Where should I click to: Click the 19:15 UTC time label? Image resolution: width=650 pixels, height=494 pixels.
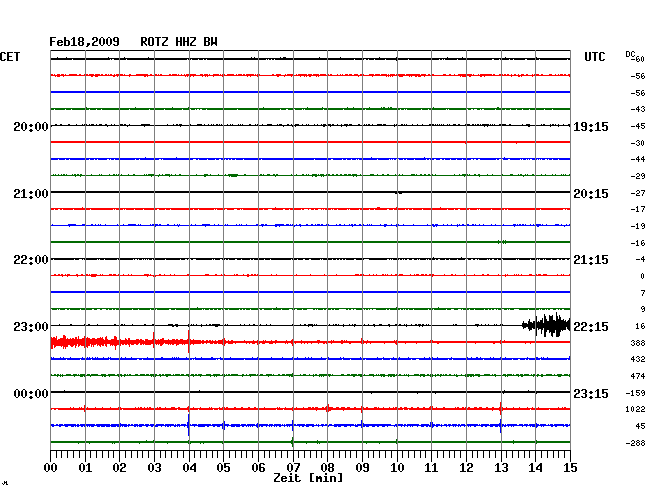click(591, 127)
